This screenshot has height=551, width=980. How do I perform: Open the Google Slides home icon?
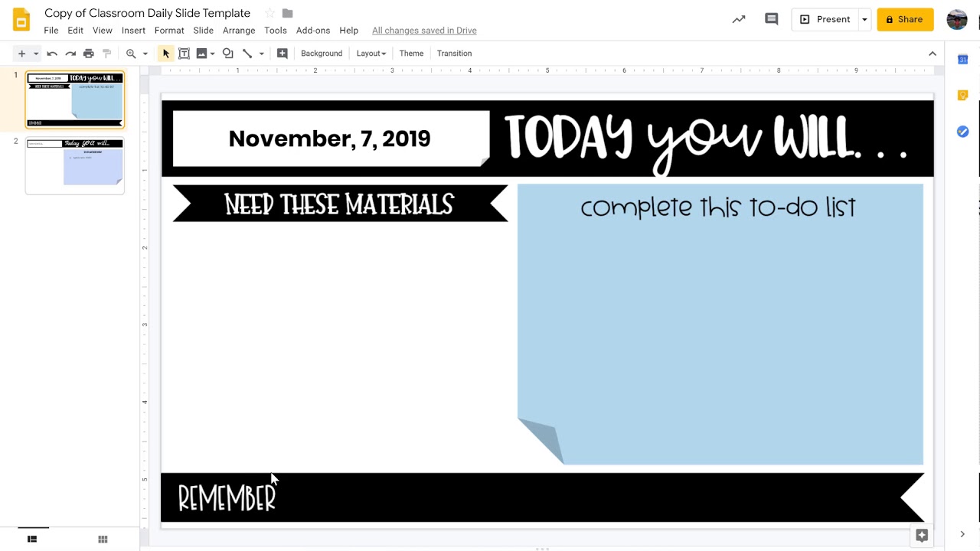pos(21,20)
